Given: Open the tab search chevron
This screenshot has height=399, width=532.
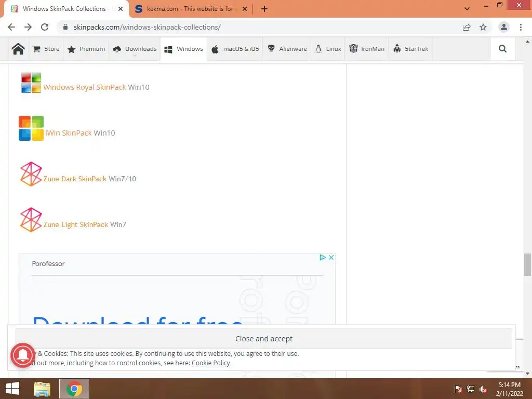Looking at the screenshot, I should pyautogui.click(x=467, y=9).
